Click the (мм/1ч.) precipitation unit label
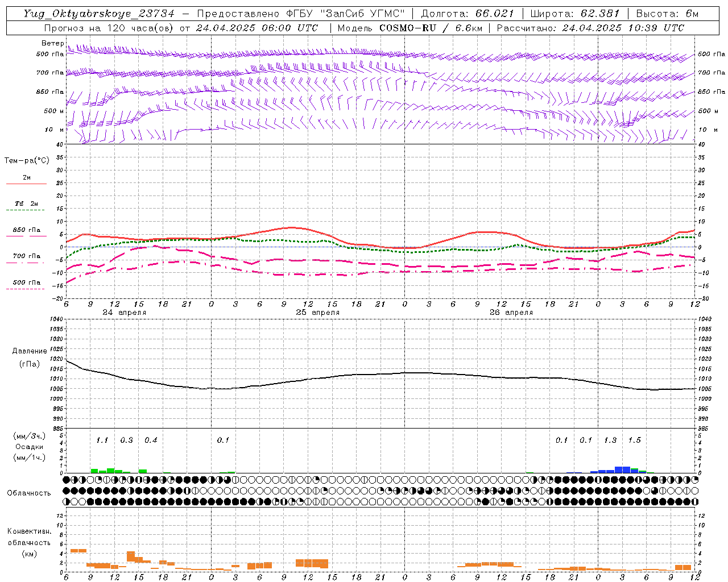The height and width of the screenshot is (582, 728). [x=30, y=457]
